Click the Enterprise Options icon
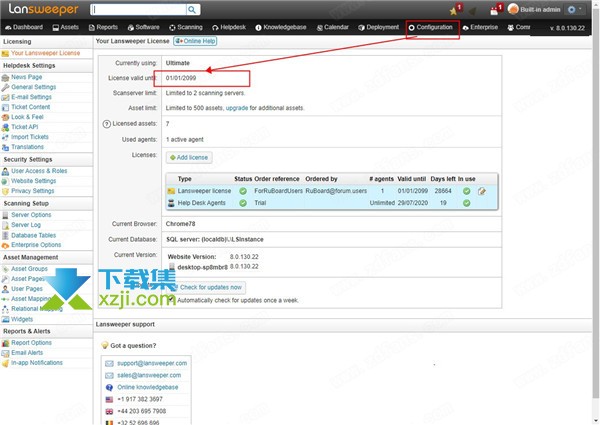This screenshot has height=425, width=600. click(x=5, y=245)
